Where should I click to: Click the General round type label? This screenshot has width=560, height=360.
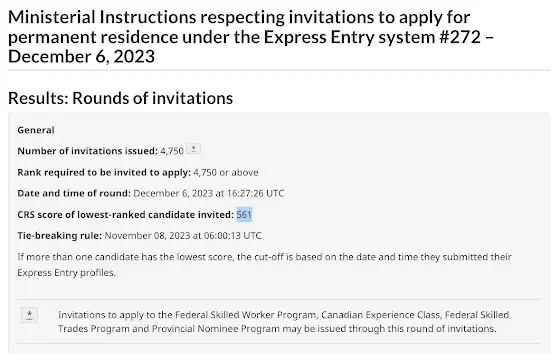point(36,130)
